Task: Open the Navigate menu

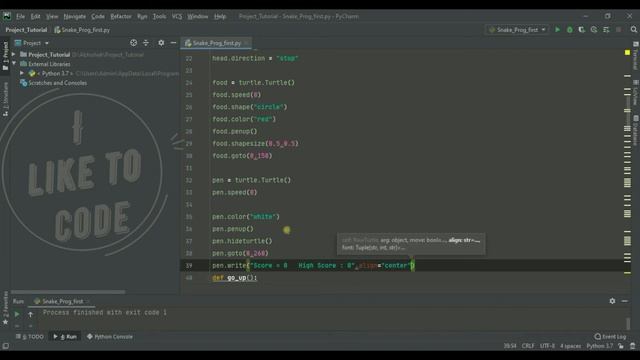Action: pyautogui.click(x=75, y=16)
